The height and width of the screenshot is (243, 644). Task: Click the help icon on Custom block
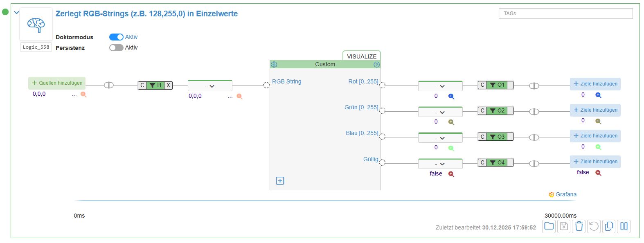coord(376,65)
